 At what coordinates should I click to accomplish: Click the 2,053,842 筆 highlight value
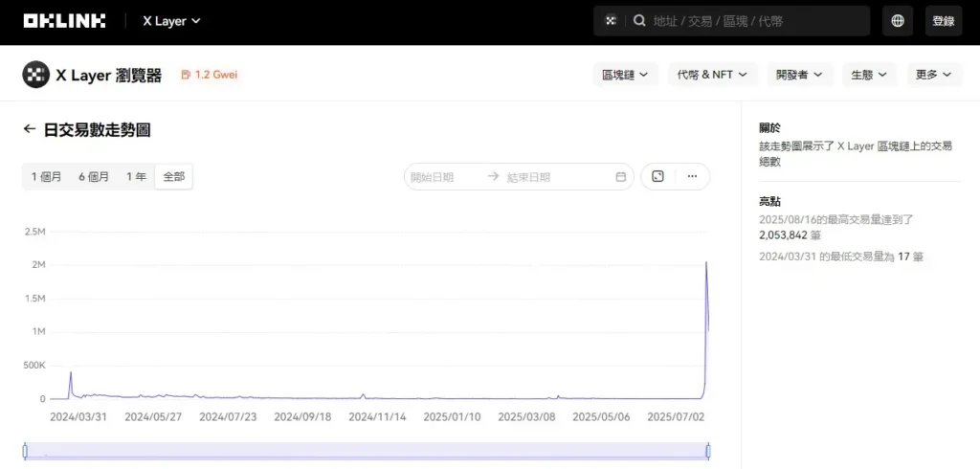click(790, 235)
